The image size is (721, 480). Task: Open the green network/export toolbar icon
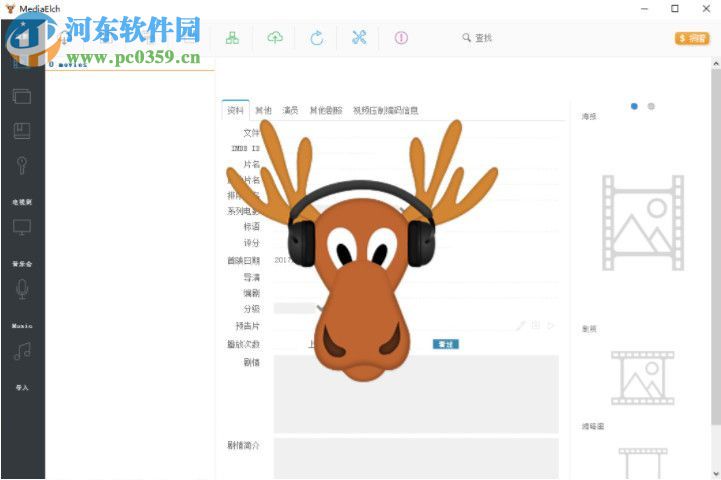pos(232,38)
